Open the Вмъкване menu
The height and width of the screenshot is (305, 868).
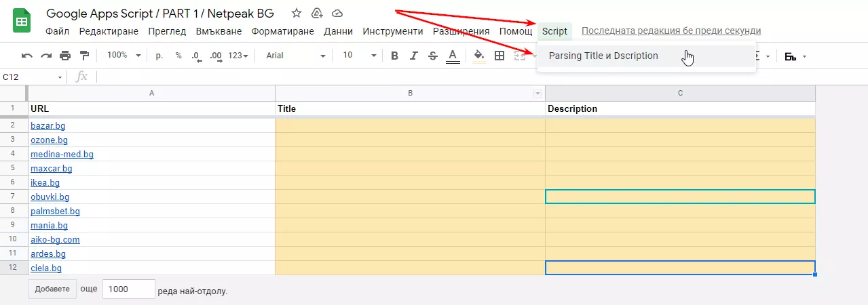pyautogui.click(x=219, y=31)
